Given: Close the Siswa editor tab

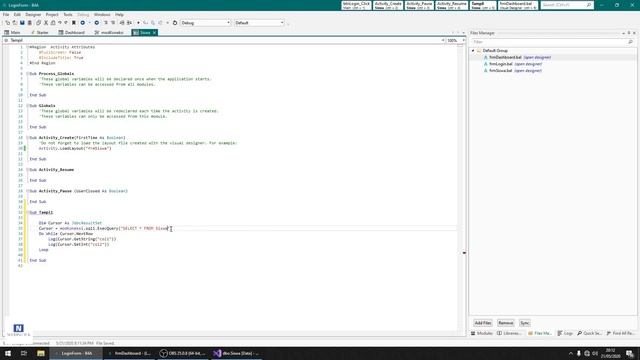Looking at the screenshot, I should point(154,33).
